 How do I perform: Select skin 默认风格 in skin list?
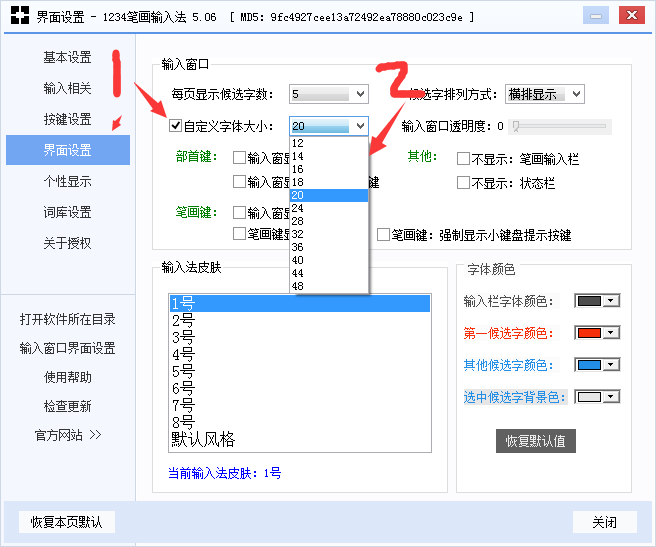(x=203, y=440)
